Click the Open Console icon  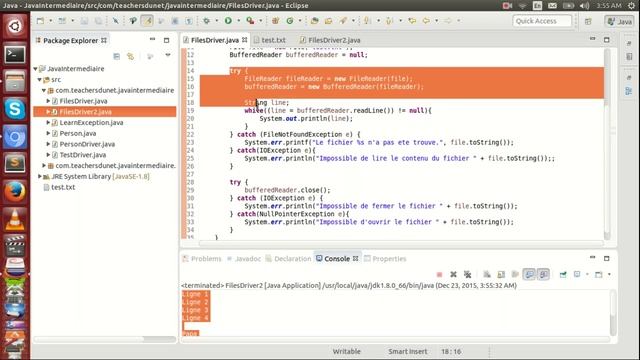click(599, 275)
